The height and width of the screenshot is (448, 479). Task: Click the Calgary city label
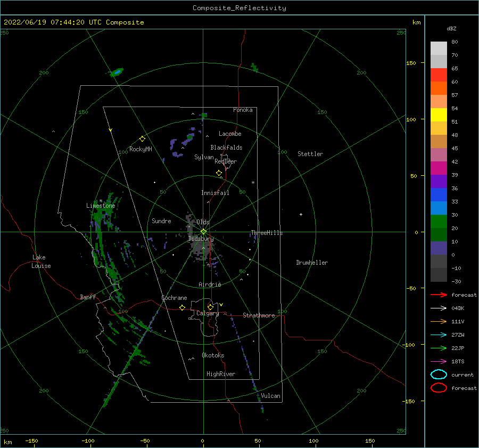coord(208,313)
